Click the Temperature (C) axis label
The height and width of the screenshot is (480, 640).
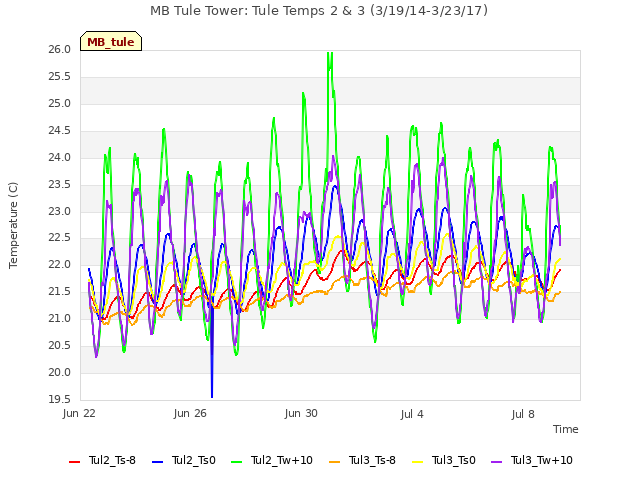tap(13, 225)
